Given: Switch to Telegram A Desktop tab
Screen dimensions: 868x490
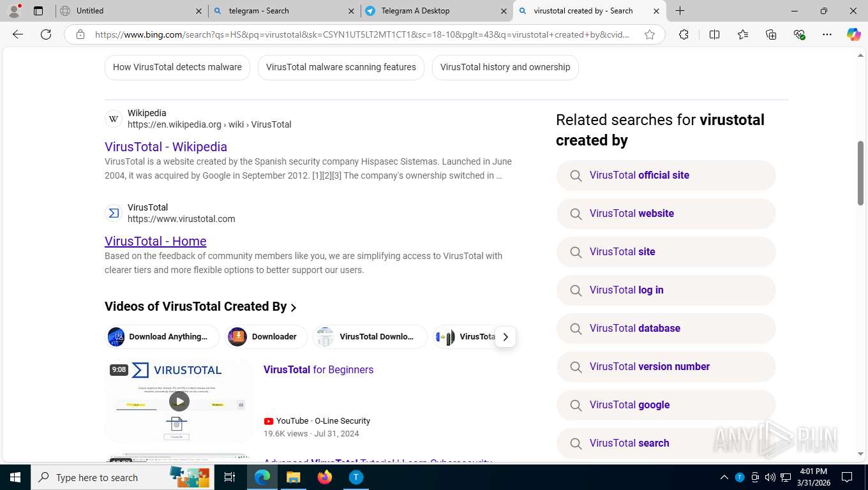Looking at the screenshot, I should [x=436, y=11].
